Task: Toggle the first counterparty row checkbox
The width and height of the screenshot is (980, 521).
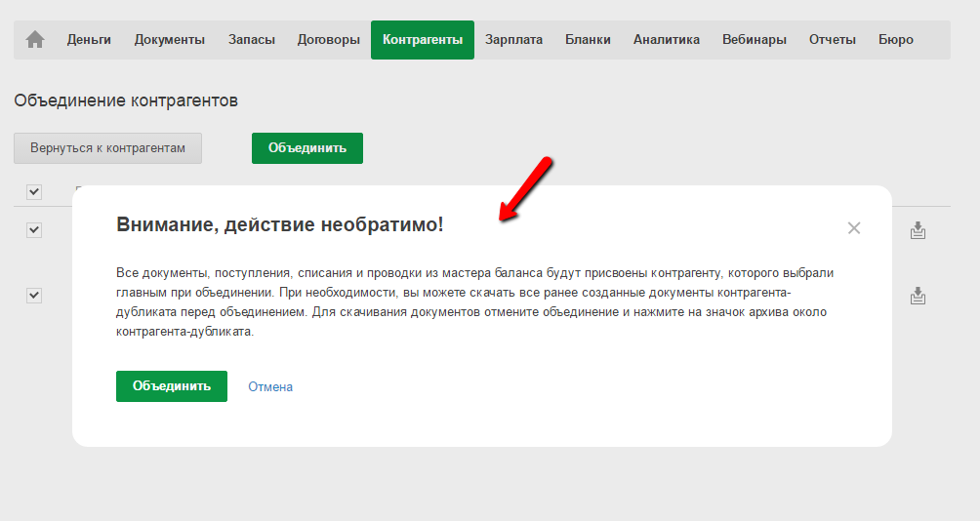Action: [x=34, y=230]
